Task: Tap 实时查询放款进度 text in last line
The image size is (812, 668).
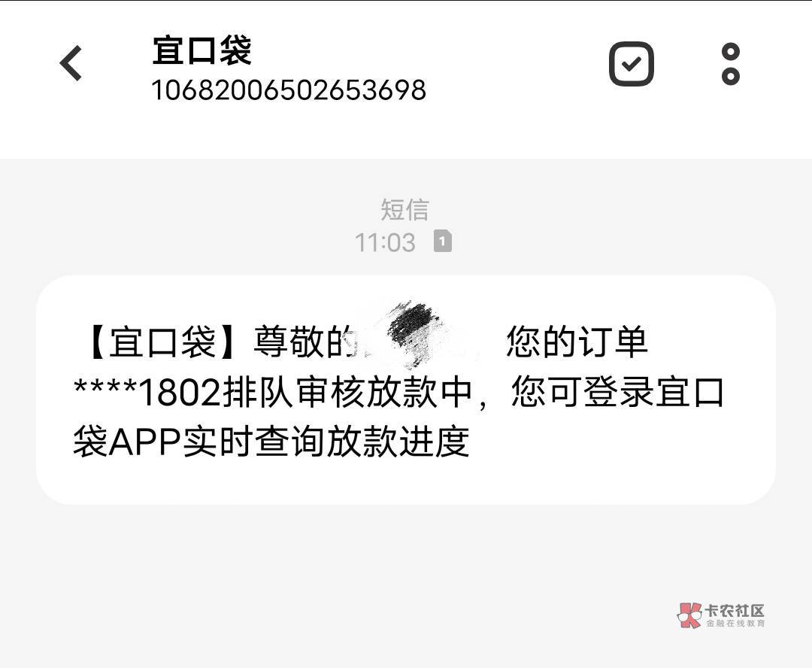Action: tap(326, 442)
